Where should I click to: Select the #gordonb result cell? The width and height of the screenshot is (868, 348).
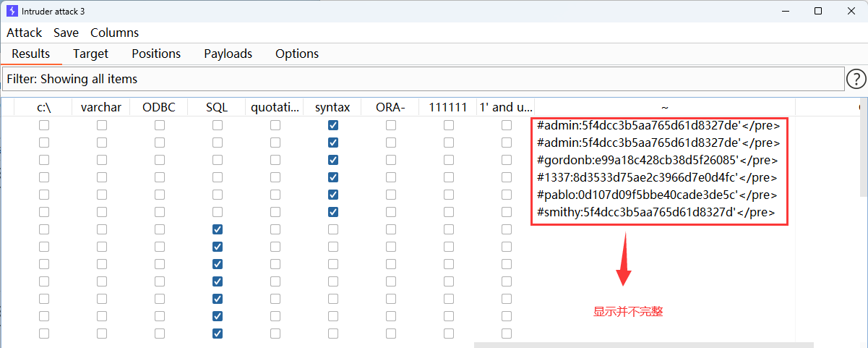[x=658, y=160]
